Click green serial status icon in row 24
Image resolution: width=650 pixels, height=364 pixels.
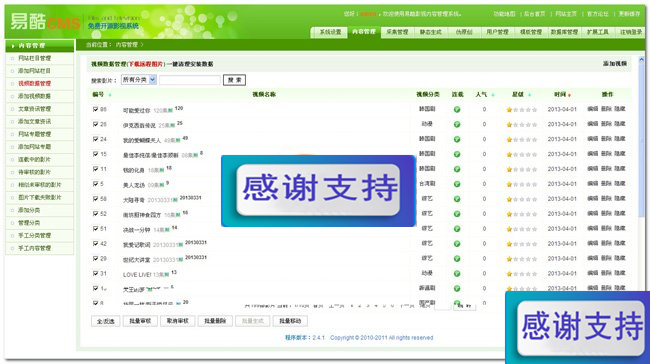tap(457, 139)
